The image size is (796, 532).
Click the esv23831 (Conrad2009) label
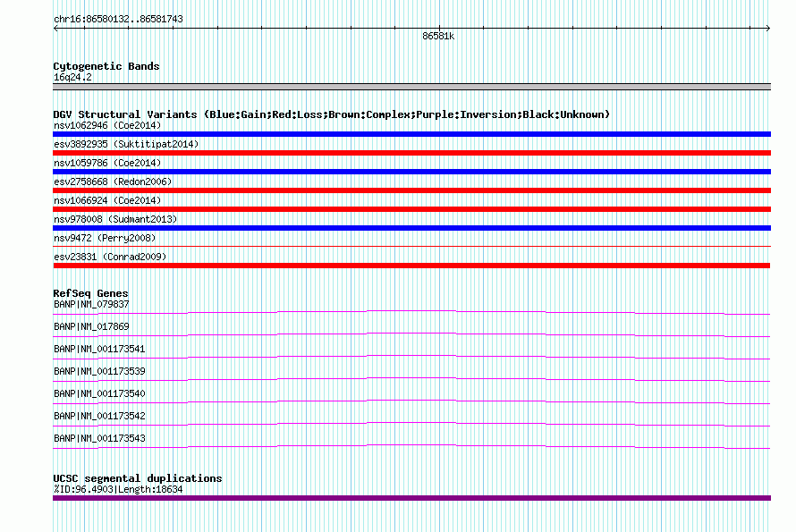110,257
